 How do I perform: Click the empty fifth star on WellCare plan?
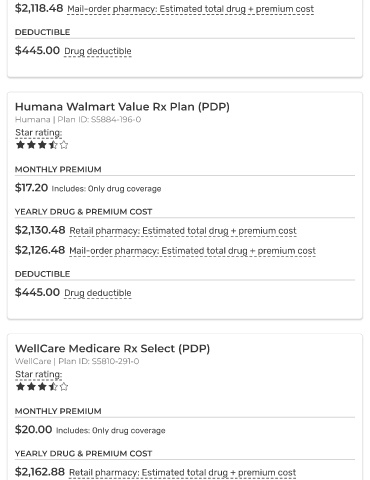click(x=64, y=387)
